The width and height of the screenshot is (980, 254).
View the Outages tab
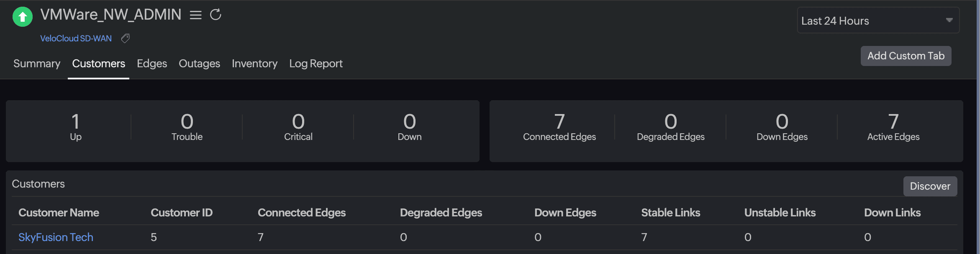199,63
